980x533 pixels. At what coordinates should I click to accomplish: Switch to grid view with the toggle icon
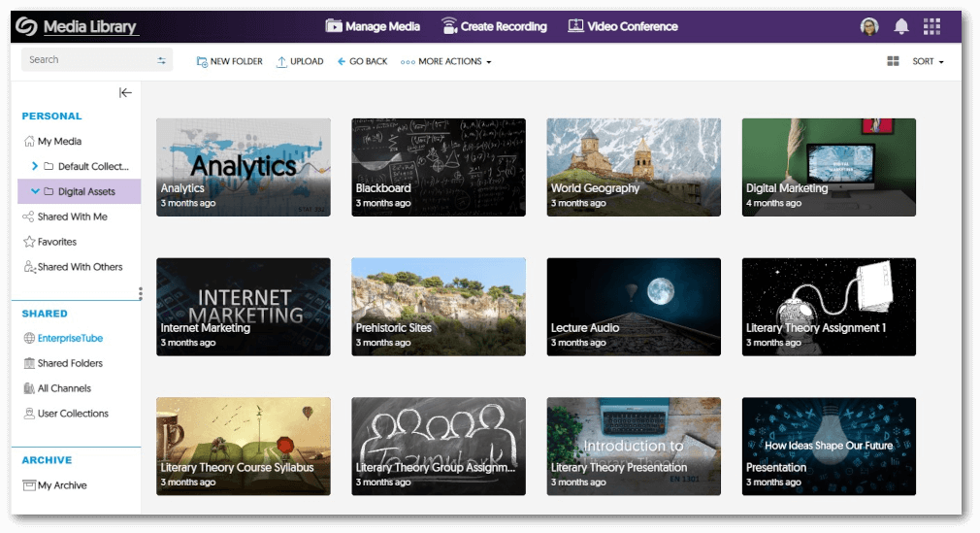(x=893, y=61)
